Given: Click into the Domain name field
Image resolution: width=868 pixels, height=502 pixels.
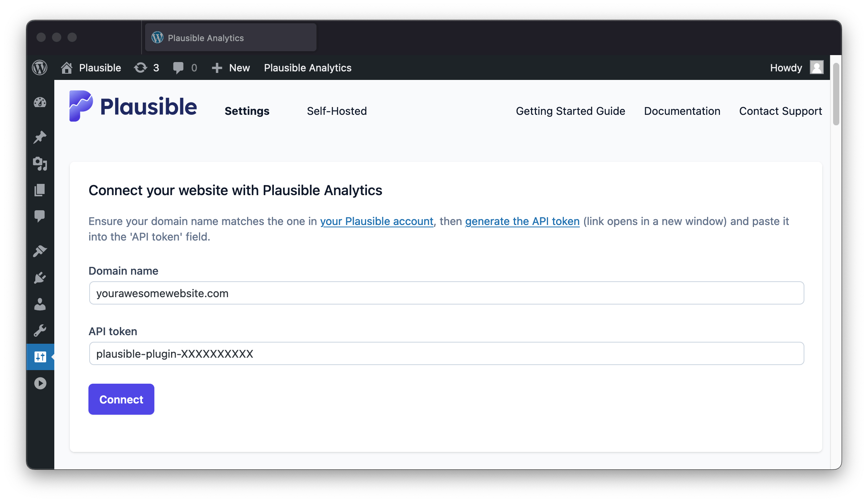Looking at the screenshot, I should (x=446, y=293).
